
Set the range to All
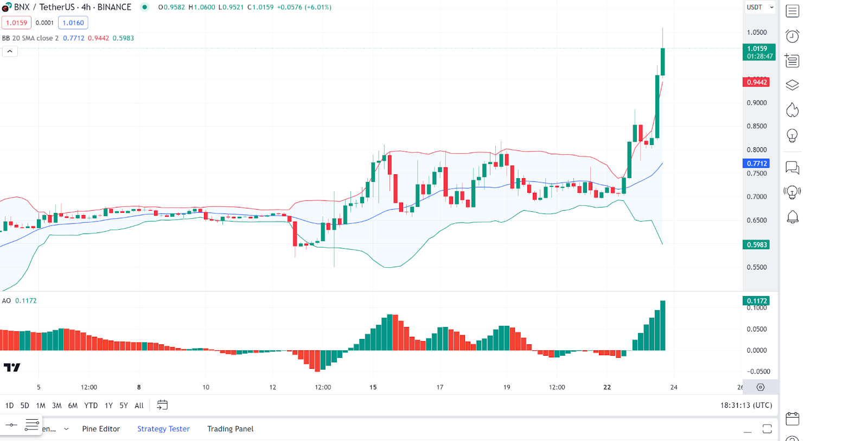point(139,406)
